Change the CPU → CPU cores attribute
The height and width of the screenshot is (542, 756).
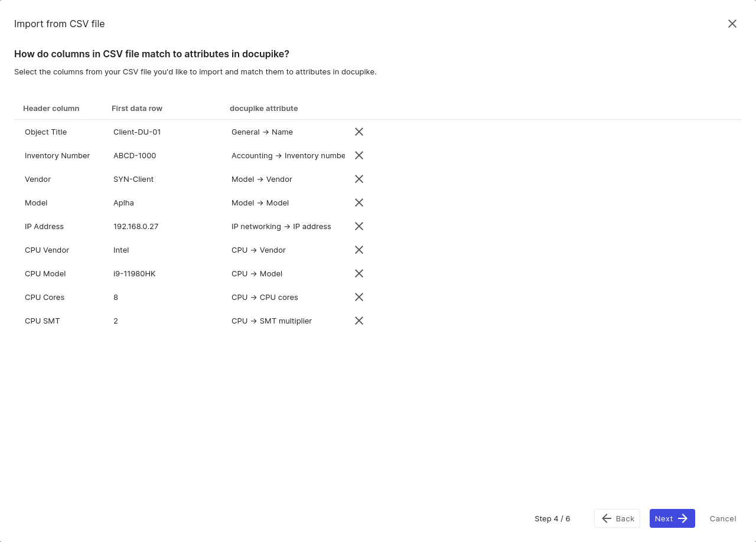[x=288, y=297]
